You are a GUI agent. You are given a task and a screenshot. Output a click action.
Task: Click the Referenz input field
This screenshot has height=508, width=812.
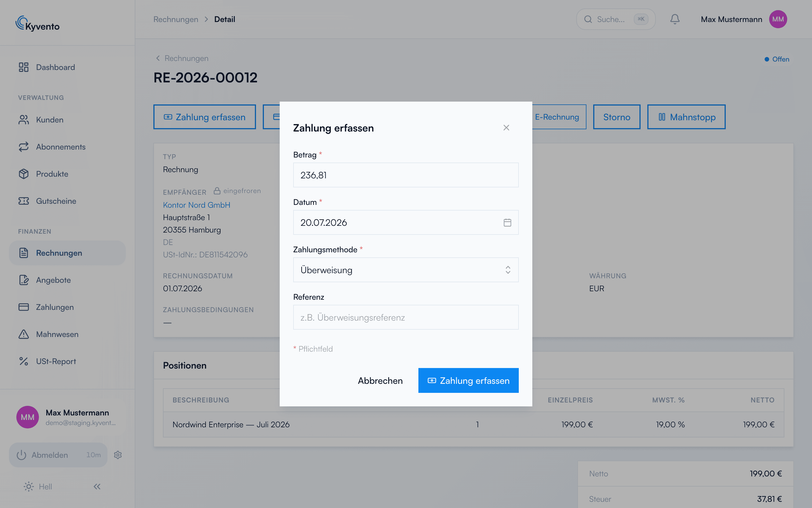(x=406, y=317)
